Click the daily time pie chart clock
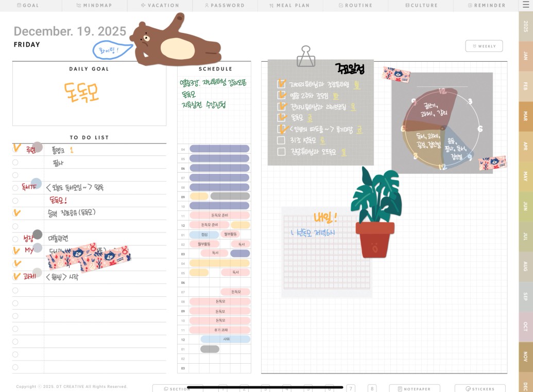 pos(441,129)
